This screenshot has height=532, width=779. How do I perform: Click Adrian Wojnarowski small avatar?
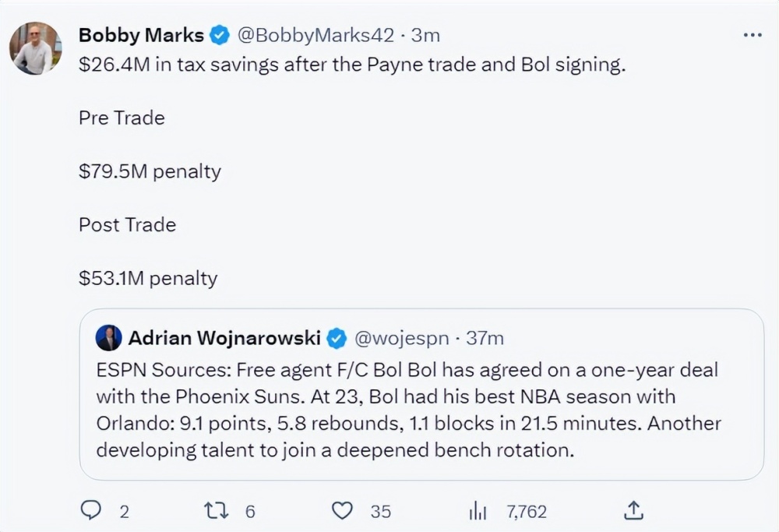(108, 338)
